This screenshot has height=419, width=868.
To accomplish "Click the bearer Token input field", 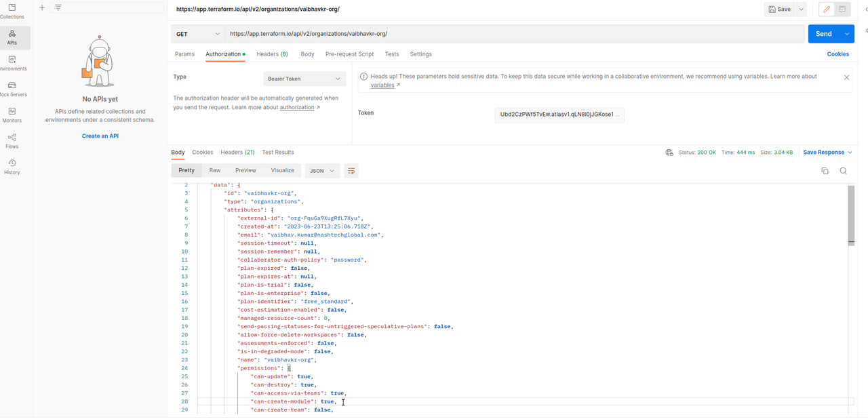I will pyautogui.click(x=559, y=115).
